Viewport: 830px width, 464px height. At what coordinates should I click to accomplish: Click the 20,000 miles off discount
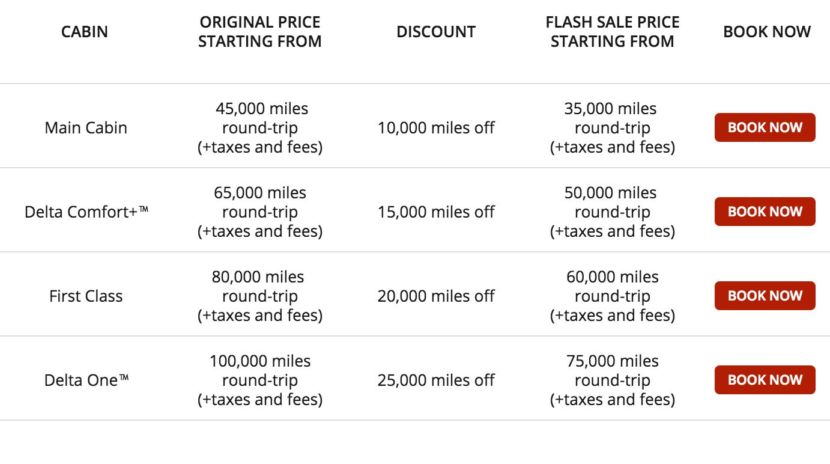click(436, 296)
